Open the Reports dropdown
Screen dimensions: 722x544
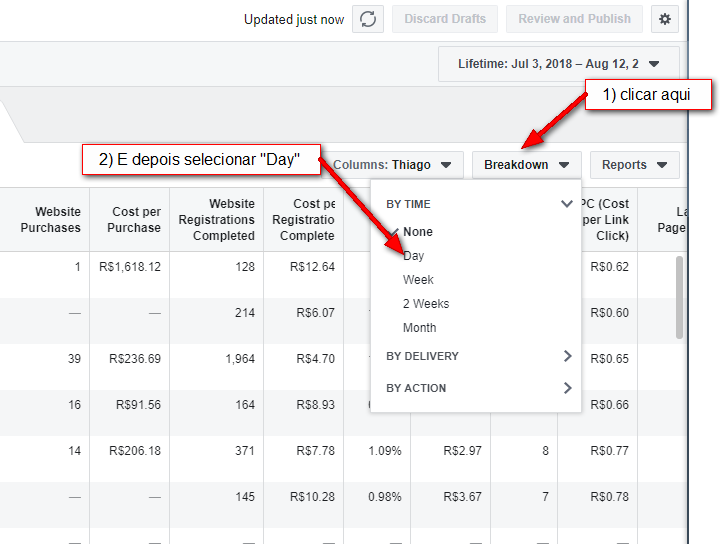click(x=634, y=165)
